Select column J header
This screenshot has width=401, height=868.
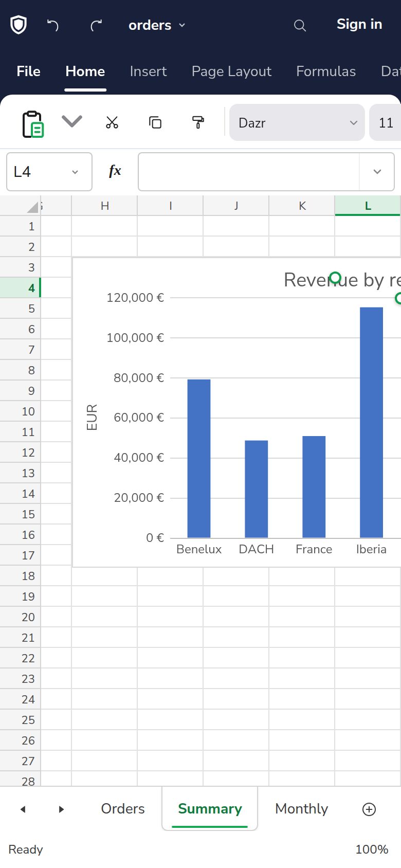click(x=236, y=206)
